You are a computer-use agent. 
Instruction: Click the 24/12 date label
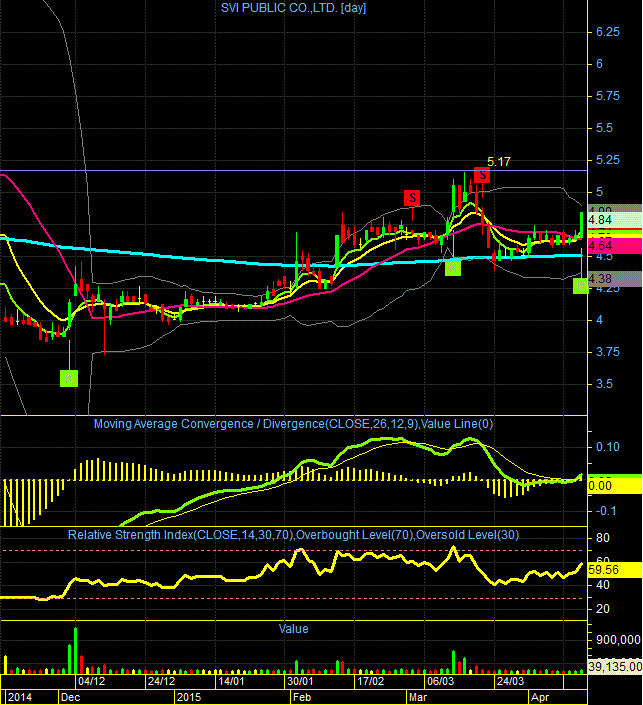(161, 681)
